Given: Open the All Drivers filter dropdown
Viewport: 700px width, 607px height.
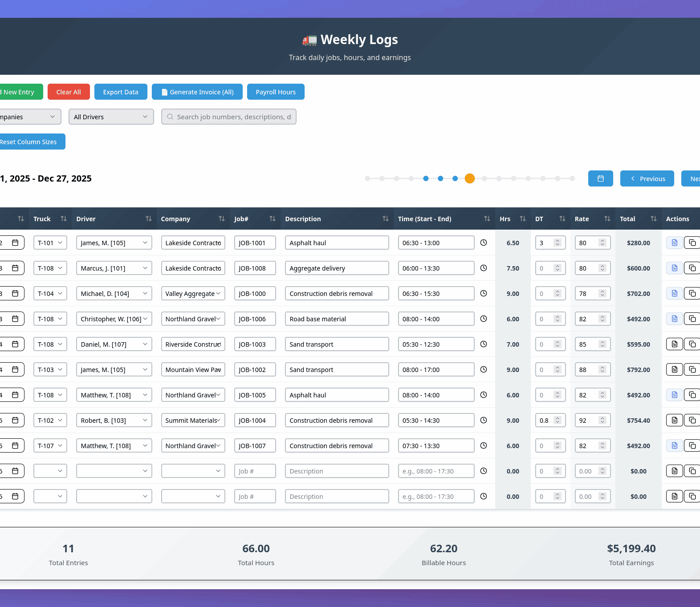Looking at the screenshot, I should 111,117.
